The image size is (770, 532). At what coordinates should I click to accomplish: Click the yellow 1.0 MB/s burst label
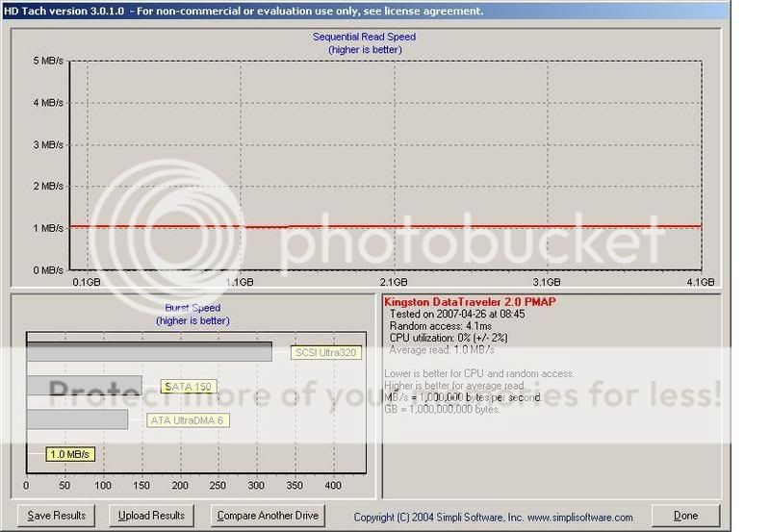point(69,454)
